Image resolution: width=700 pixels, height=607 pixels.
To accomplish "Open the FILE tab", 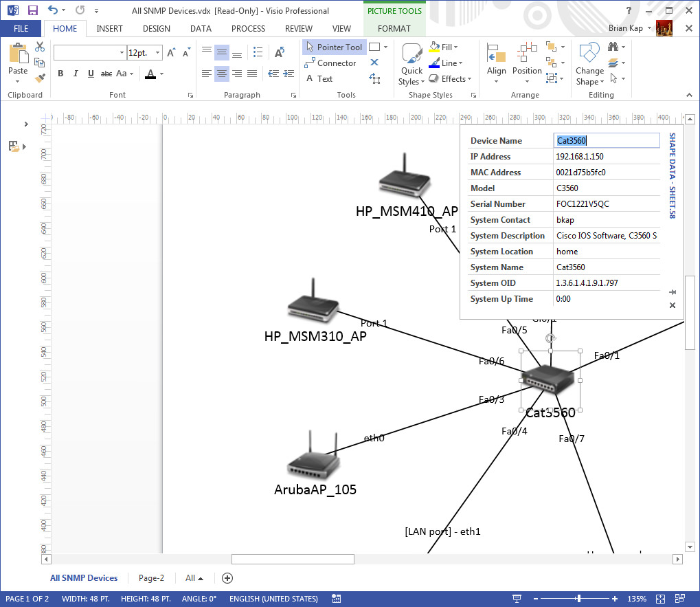I will tap(21, 29).
